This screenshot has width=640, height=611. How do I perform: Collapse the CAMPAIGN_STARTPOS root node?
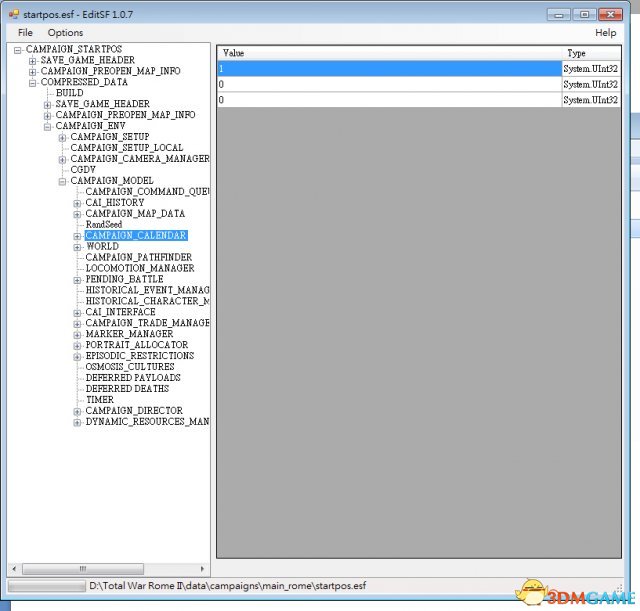18,50
